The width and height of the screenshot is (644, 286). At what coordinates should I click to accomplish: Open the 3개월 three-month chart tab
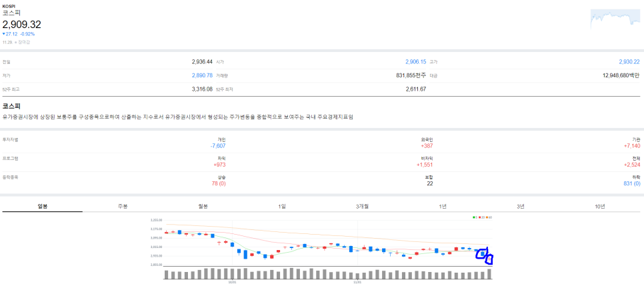point(362,206)
